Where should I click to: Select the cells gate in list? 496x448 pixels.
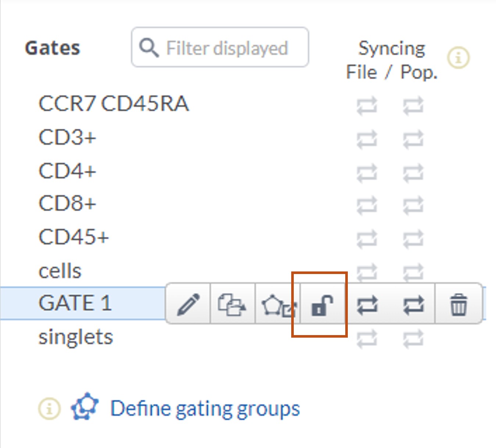click(60, 271)
